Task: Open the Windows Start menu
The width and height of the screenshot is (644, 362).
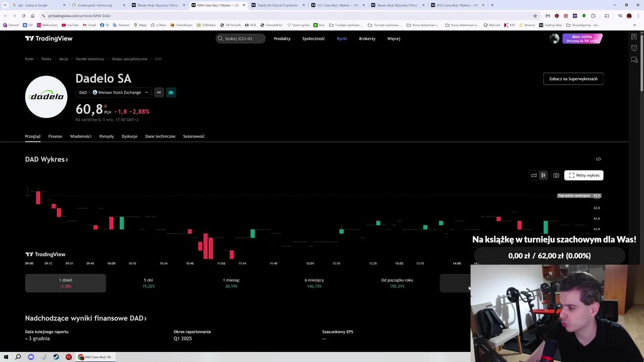Action: click(x=6, y=357)
